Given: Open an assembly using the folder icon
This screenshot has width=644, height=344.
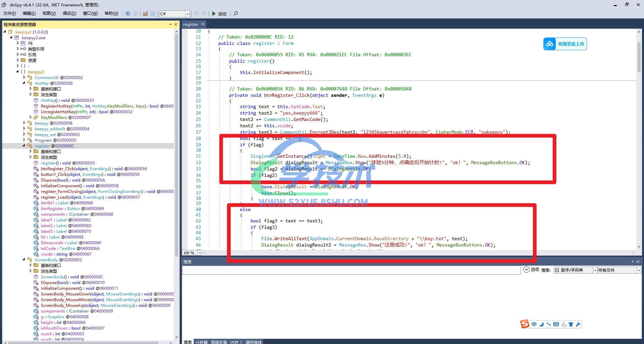Looking at the screenshot, I should pos(145,14).
